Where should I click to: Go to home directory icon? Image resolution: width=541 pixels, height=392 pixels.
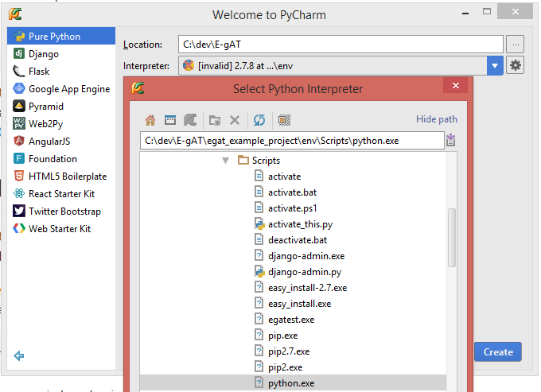150,120
